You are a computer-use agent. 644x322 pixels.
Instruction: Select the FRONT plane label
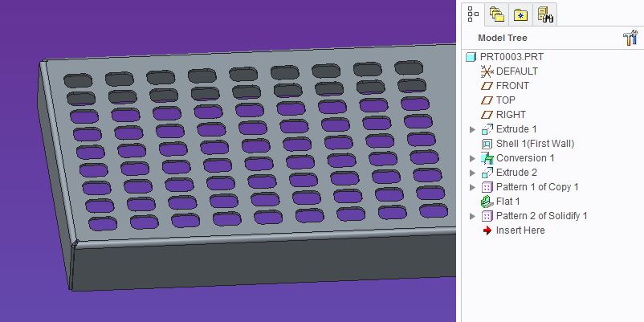(512, 86)
